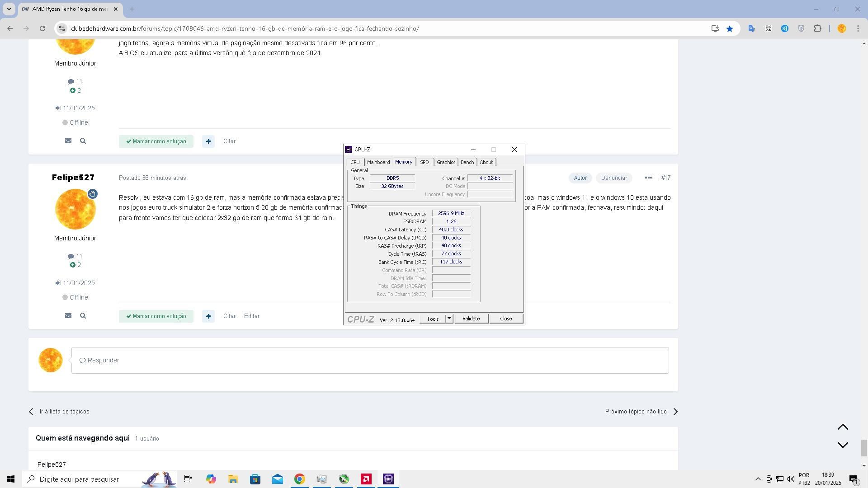
Task: Click the scroll-down chevron
Action: click(x=843, y=445)
